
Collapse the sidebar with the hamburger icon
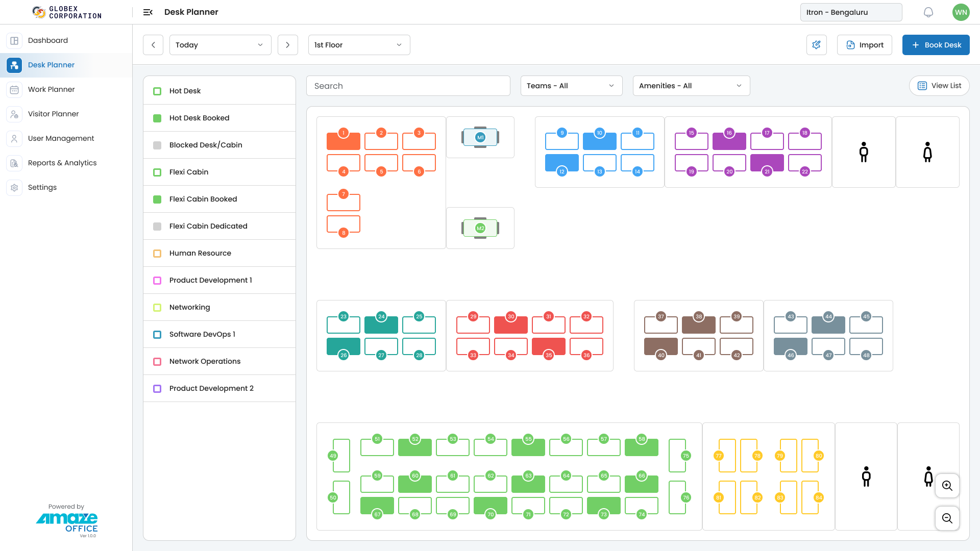(x=148, y=12)
